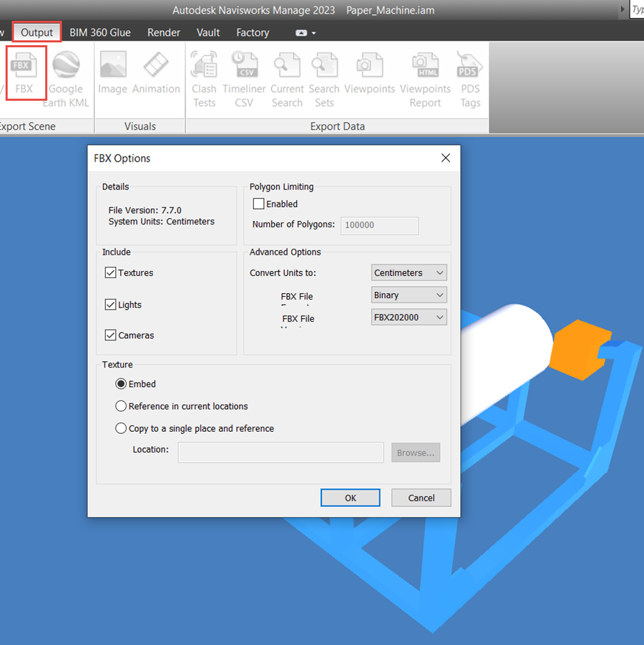Enable the Polygon Limiting Enabled checkbox
This screenshot has width=644, height=645.
[x=258, y=204]
